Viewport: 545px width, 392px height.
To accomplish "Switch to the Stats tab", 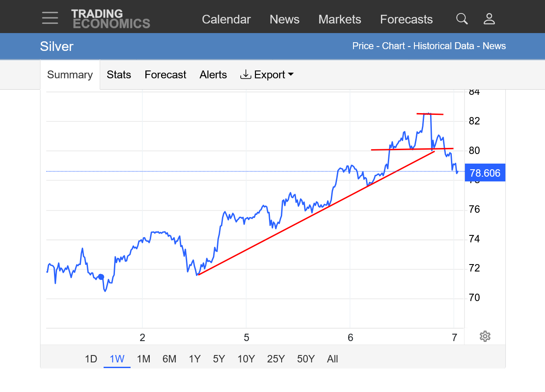I will 119,75.
